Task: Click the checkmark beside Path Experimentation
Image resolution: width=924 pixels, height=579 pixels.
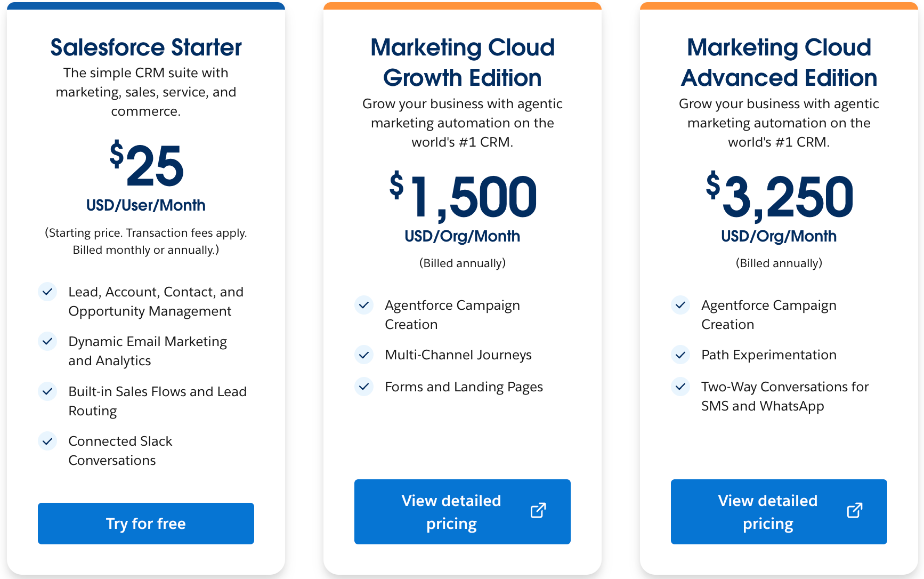Action: (680, 355)
